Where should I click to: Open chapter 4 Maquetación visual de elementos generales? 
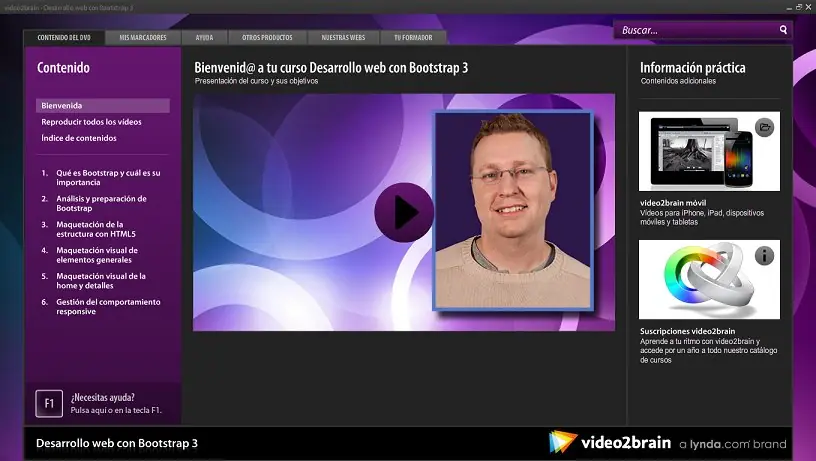(90, 255)
